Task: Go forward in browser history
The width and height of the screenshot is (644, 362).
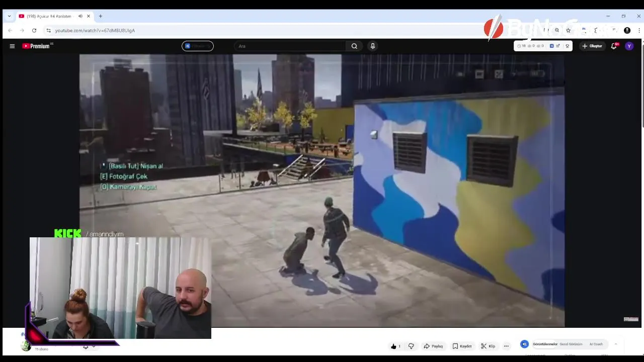Action: tap(22, 30)
